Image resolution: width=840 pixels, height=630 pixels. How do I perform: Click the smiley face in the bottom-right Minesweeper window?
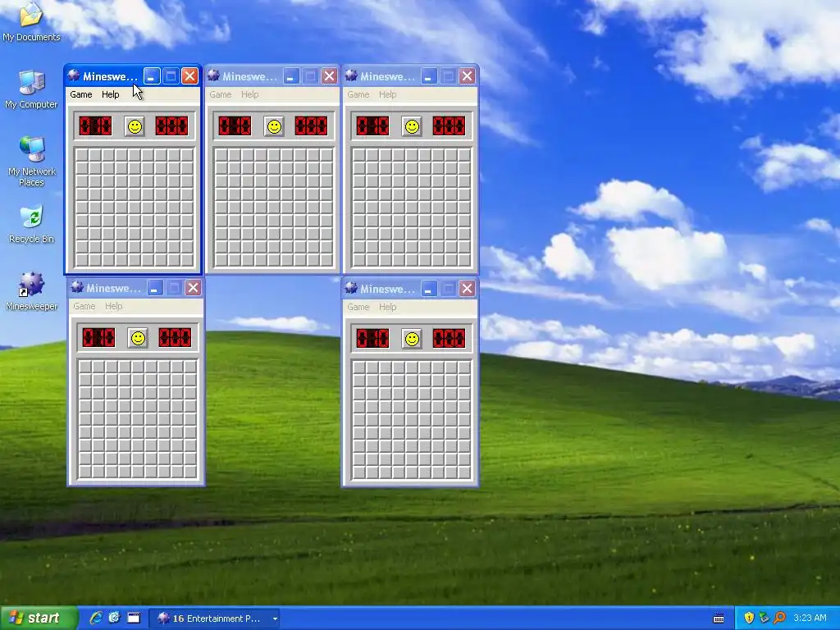[412, 339]
